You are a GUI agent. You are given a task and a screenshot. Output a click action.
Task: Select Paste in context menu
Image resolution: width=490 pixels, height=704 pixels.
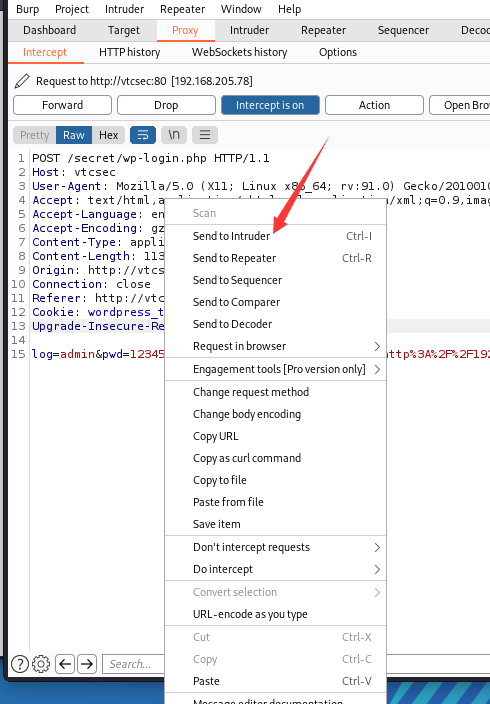[275, 681]
